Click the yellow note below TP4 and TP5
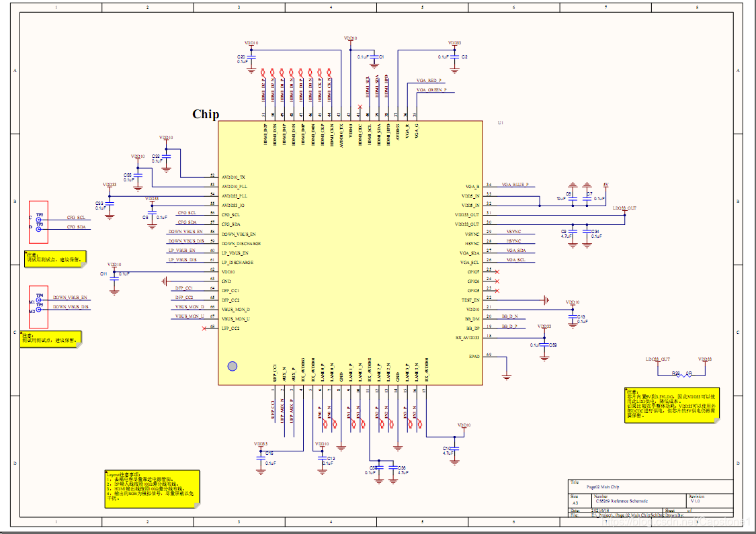Viewport: 756px width, 534px height. point(50,339)
